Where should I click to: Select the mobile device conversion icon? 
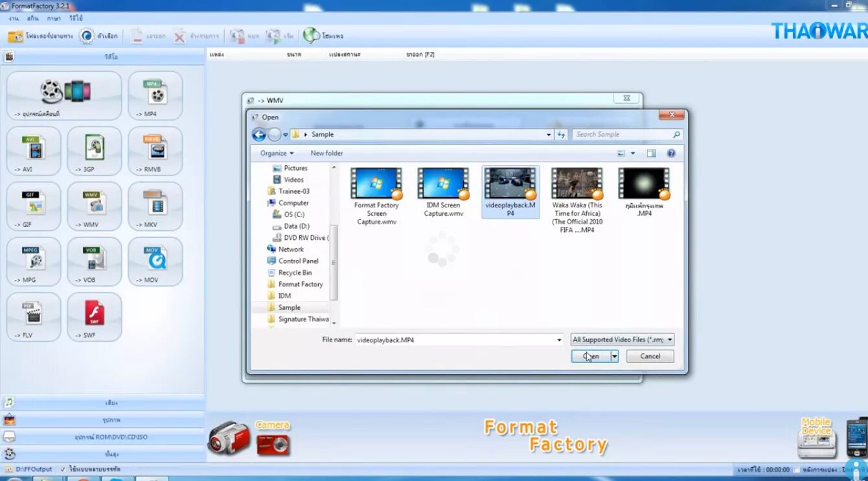point(64,95)
